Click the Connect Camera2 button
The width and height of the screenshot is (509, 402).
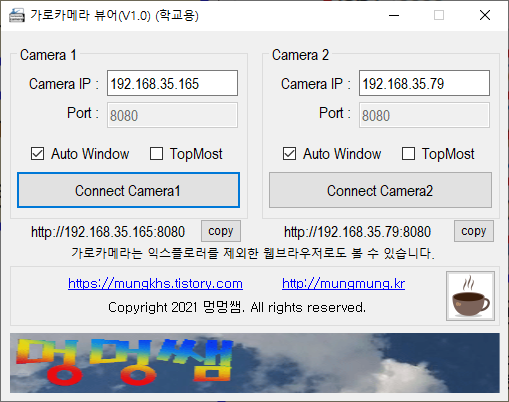pos(380,190)
